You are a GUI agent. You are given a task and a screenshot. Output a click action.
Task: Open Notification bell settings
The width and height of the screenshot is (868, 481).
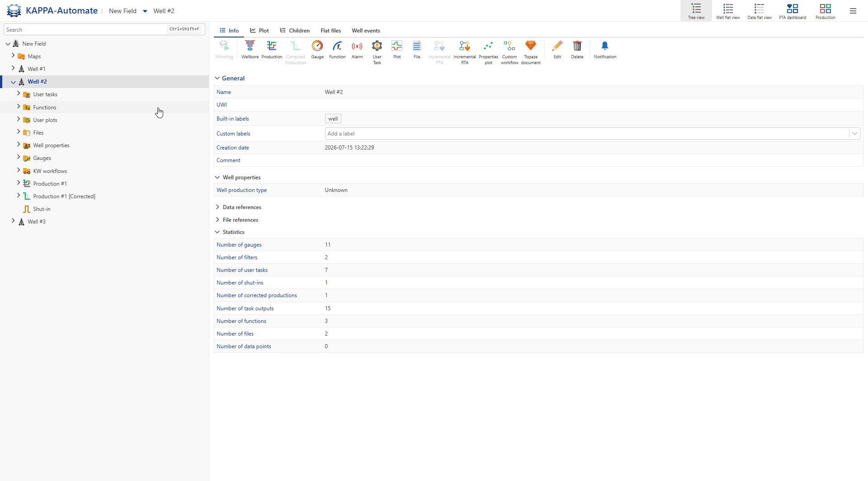(605, 50)
